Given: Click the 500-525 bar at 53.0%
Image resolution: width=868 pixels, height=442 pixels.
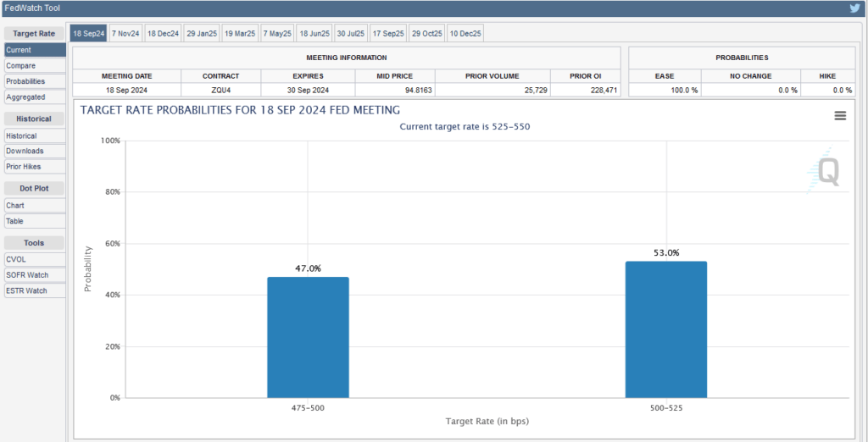Looking at the screenshot, I should tap(666, 329).
